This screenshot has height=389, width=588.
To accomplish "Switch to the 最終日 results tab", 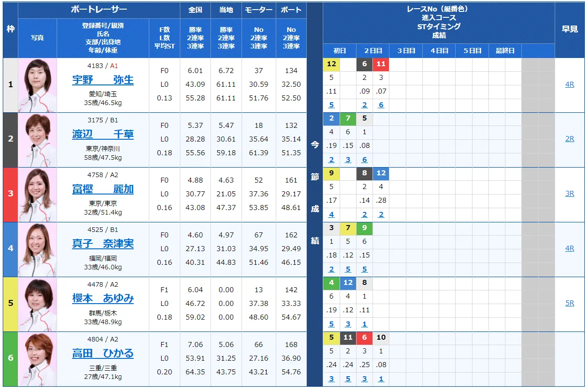I will coord(504,51).
